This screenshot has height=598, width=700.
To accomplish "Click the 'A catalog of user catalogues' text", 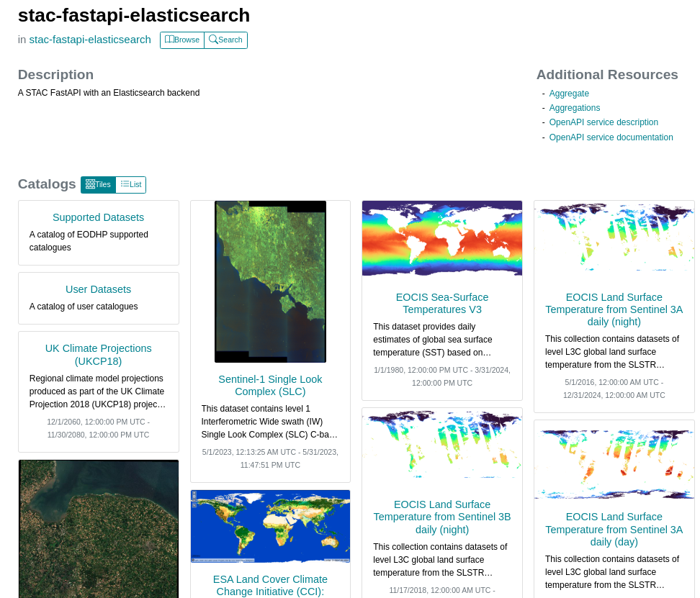I will coord(84,307).
